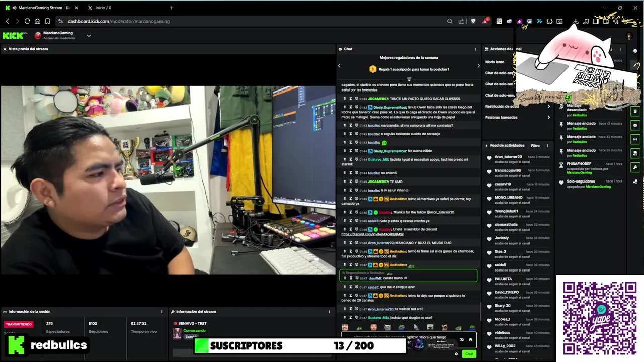Click the 01:47:31 Tiempo en vivo value
This screenshot has width=644, height=362.
tap(138, 324)
